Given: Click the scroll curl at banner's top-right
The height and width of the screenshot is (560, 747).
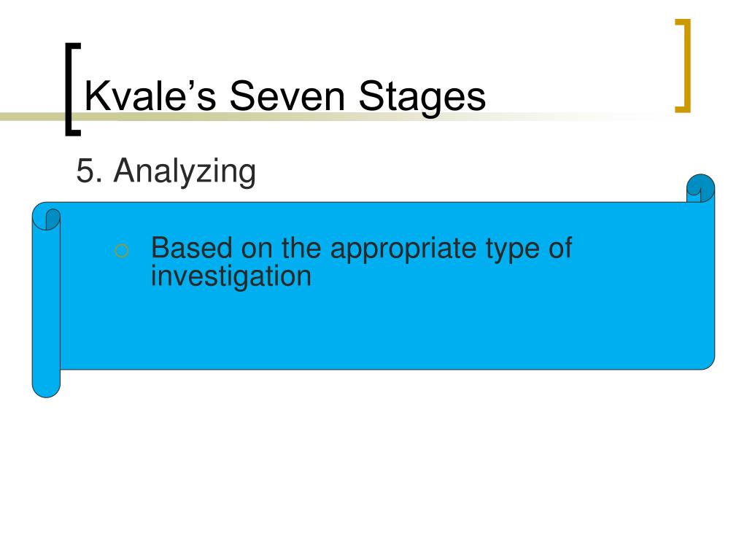Looking at the screenshot, I should tap(700, 188).
